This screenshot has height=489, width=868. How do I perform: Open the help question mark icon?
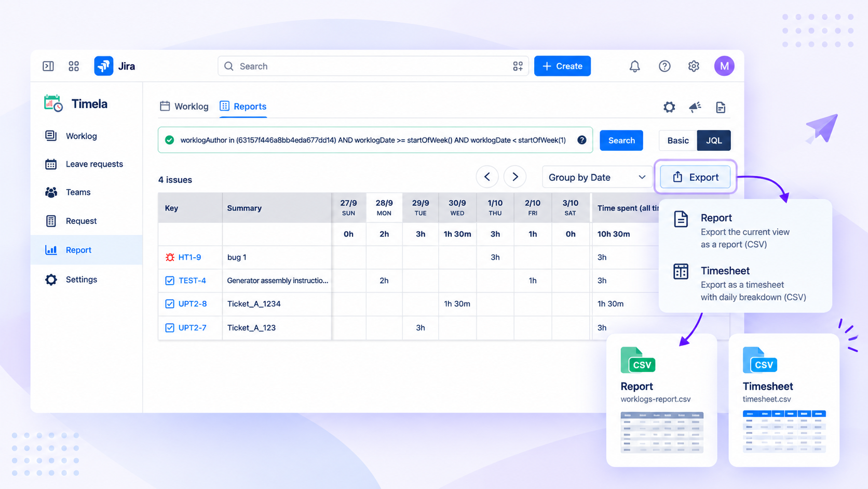click(664, 66)
